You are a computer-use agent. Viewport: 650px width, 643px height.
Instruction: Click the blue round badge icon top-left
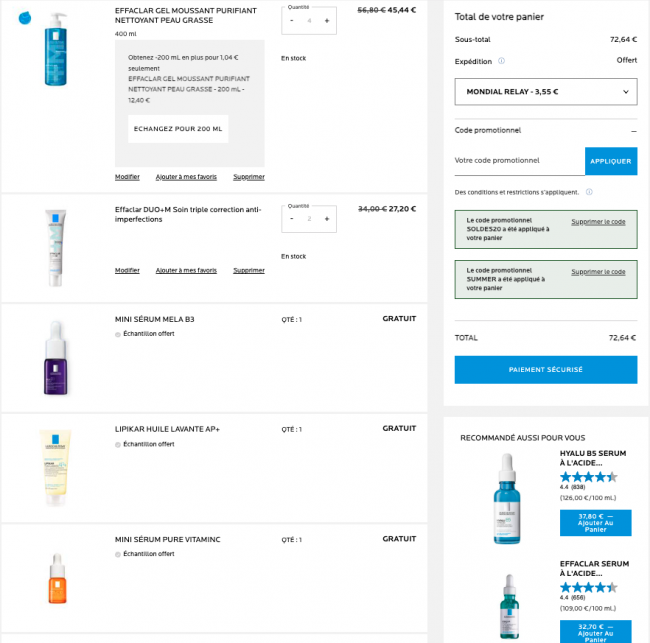click(25, 18)
